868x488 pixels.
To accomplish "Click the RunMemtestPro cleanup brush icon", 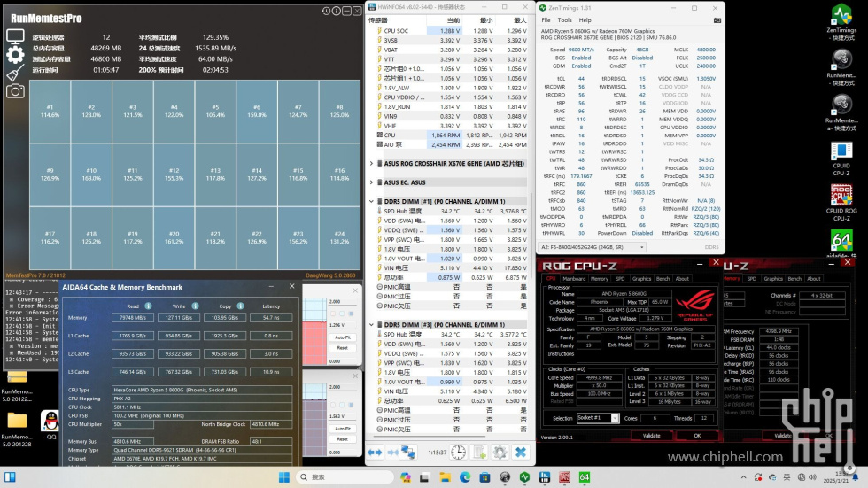I will (15, 73).
